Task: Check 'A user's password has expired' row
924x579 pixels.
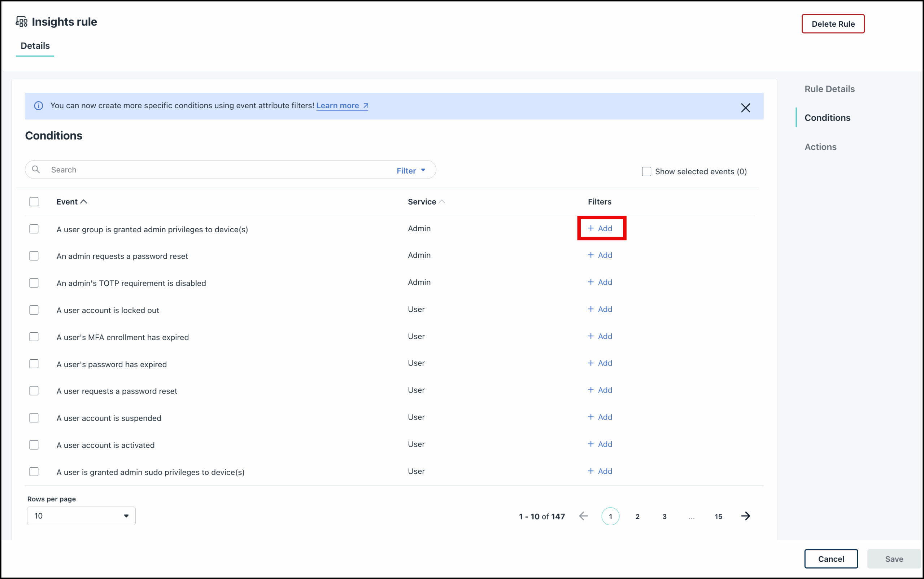Action: [x=34, y=364]
